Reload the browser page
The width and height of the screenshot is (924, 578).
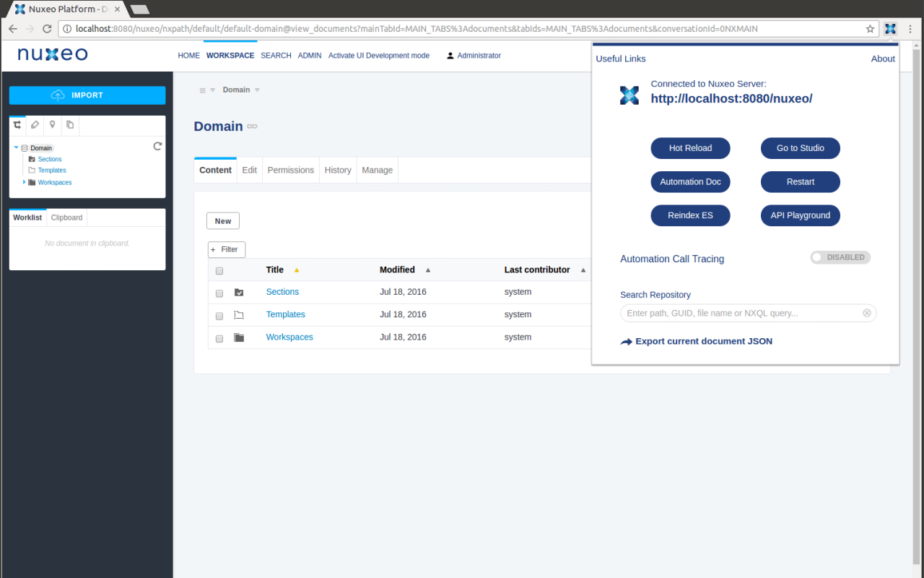48,29
